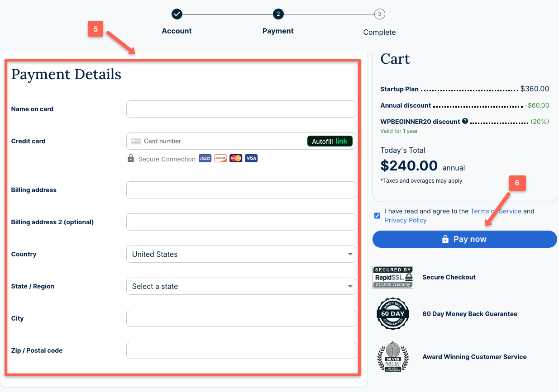The height and width of the screenshot is (392, 559).
Task: Click the Stevie Award winner badge
Action: 392,357
